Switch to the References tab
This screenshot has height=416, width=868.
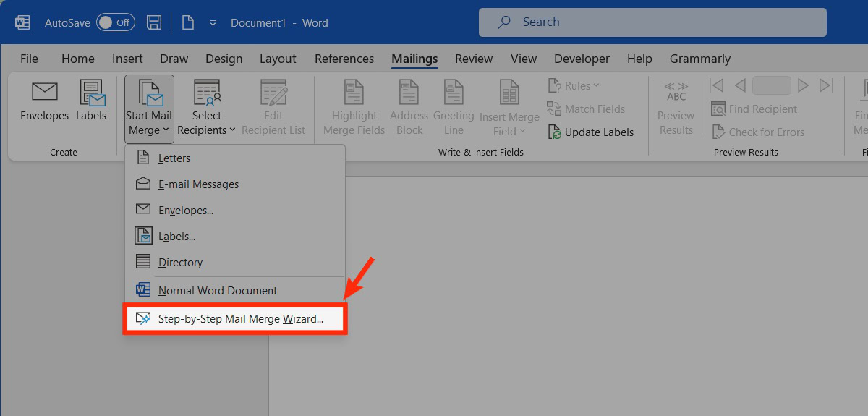[x=344, y=59]
